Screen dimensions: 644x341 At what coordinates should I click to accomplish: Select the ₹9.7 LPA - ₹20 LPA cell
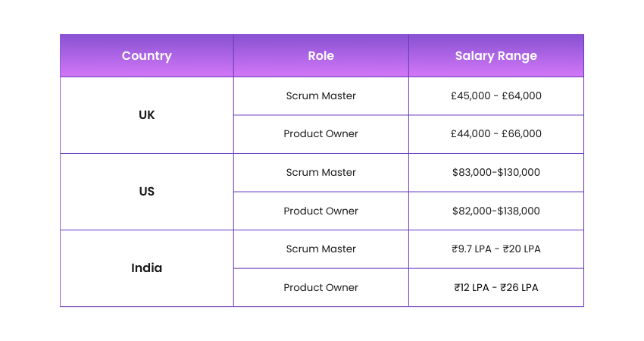tap(496, 249)
